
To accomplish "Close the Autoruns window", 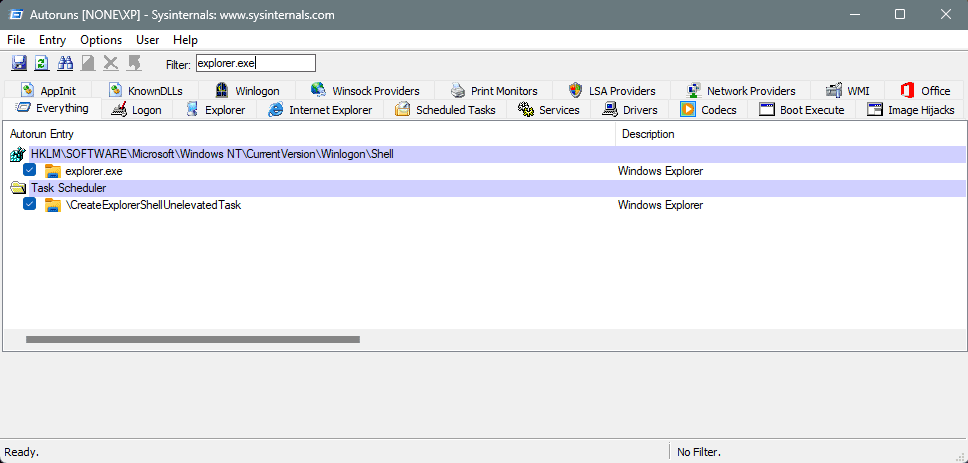I will (x=946, y=14).
